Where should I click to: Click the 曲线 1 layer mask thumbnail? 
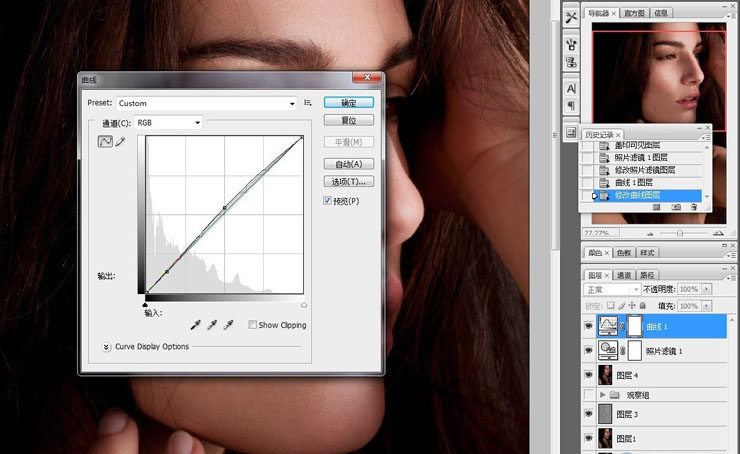(634, 326)
